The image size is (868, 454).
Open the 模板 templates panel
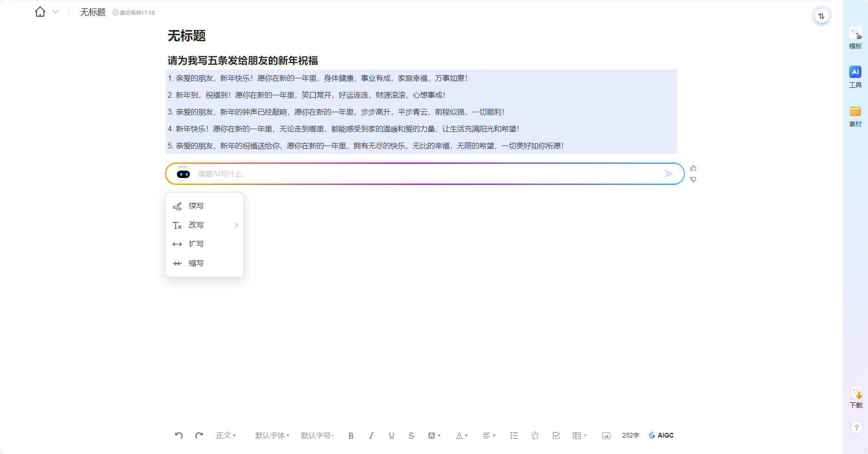855,38
